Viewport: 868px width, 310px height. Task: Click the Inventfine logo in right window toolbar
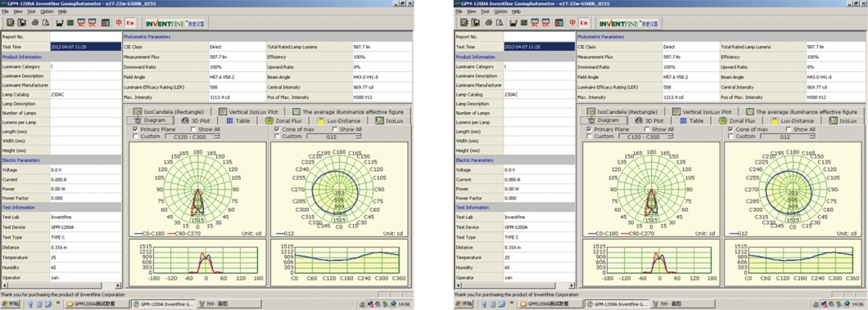point(628,24)
